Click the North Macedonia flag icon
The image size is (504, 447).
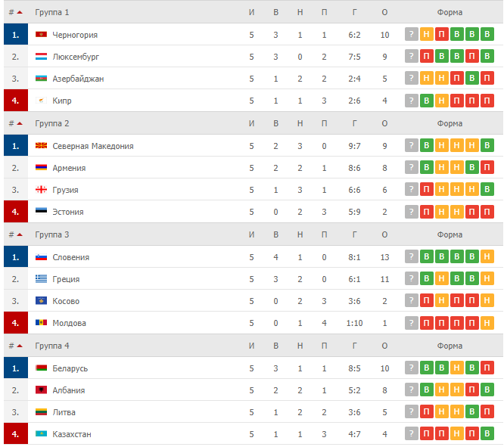point(41,145)
